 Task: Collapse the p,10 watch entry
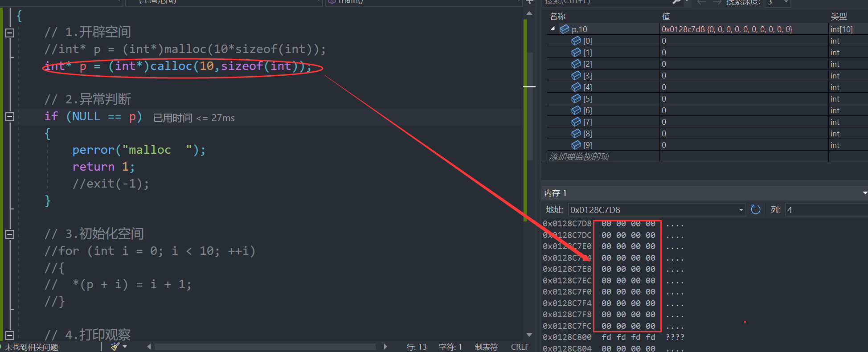tap(553, 29)
